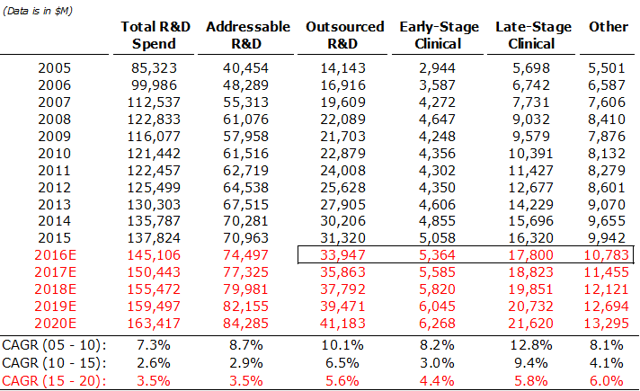This screenshot has height=391, width=640.
Task: Select the 85,323 total spend cell
Action: click(x=154, y=68)
